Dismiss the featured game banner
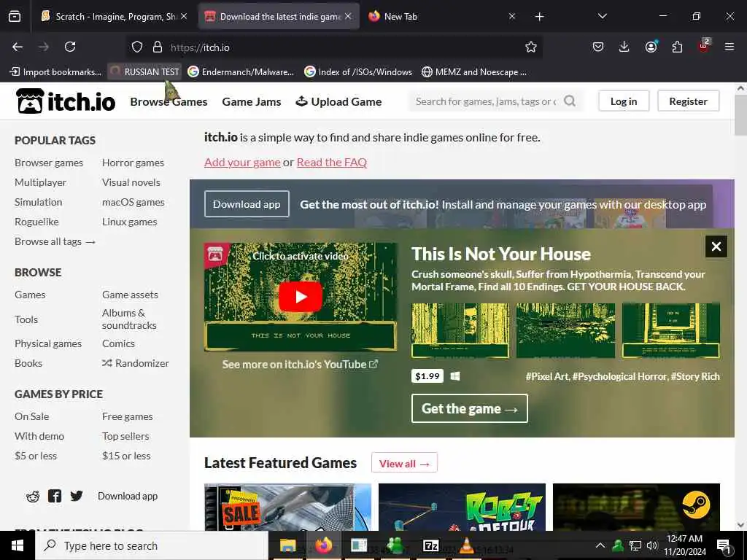 (x=716, y=246)
